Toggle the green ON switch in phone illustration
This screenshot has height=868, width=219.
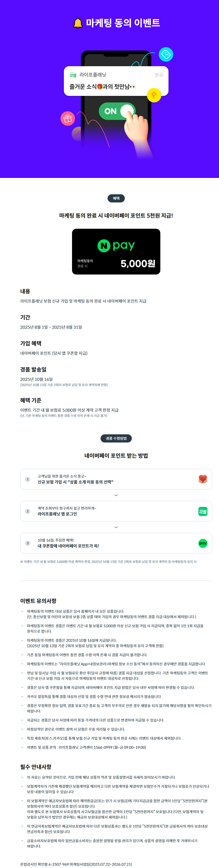[x=117, y=111]
